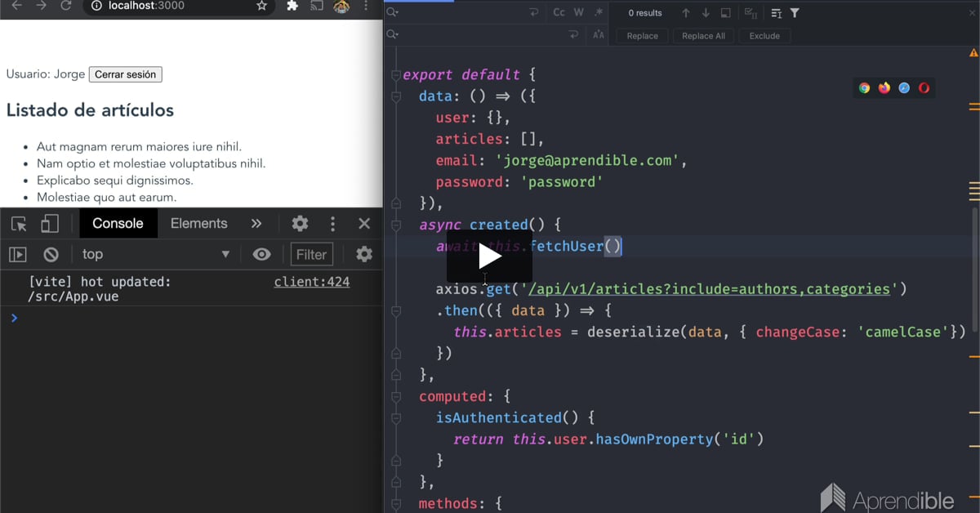Collapse the 'data: () =>' code block
This screenshot has height=513, width=980.
click(396, 96)
